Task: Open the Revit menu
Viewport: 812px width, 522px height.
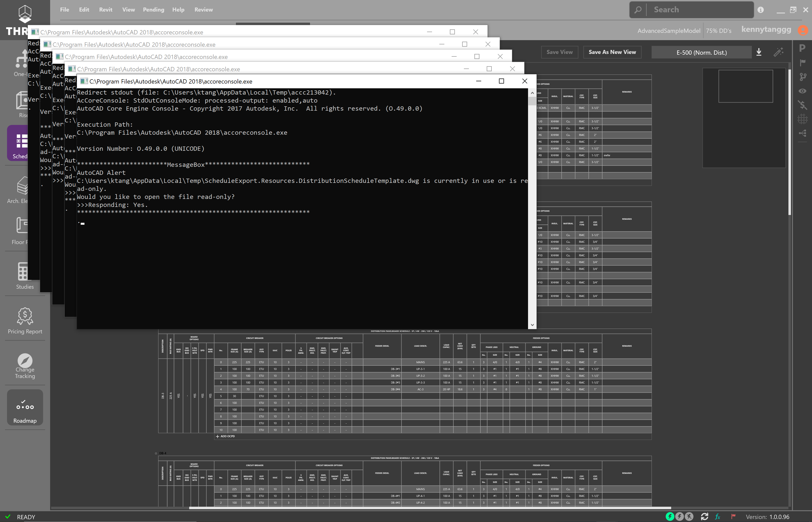Action: coord(106,10)
